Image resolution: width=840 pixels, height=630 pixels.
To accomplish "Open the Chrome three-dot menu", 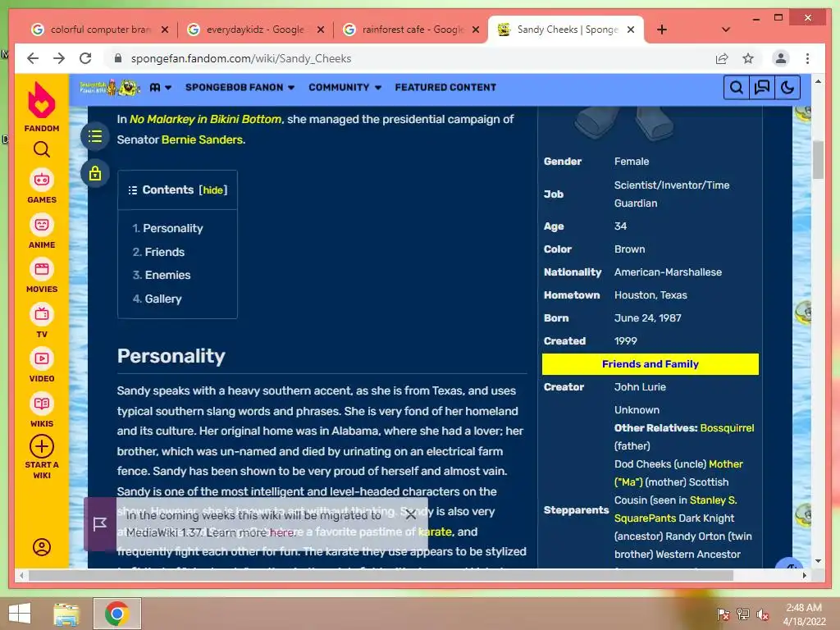I will coord(807,58).
